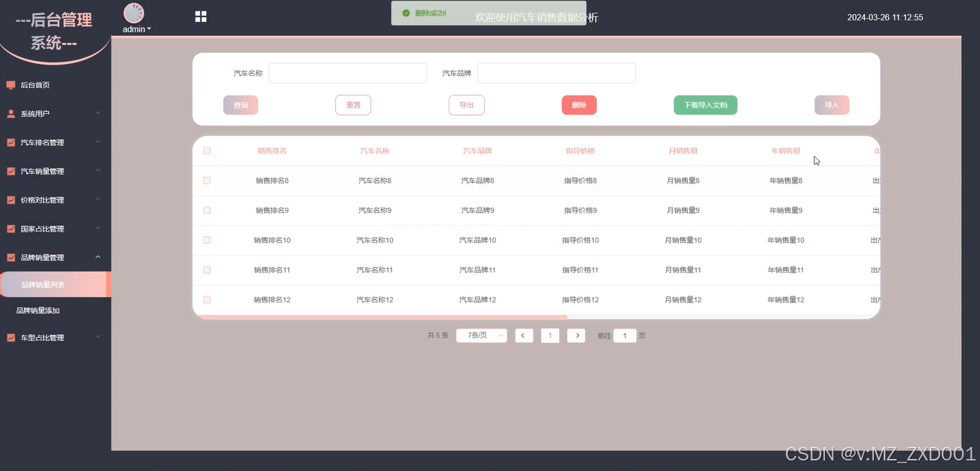The image size is (980, 471).
Task: Click the 共 5 条 total count text
Action: tap(438, 336)
